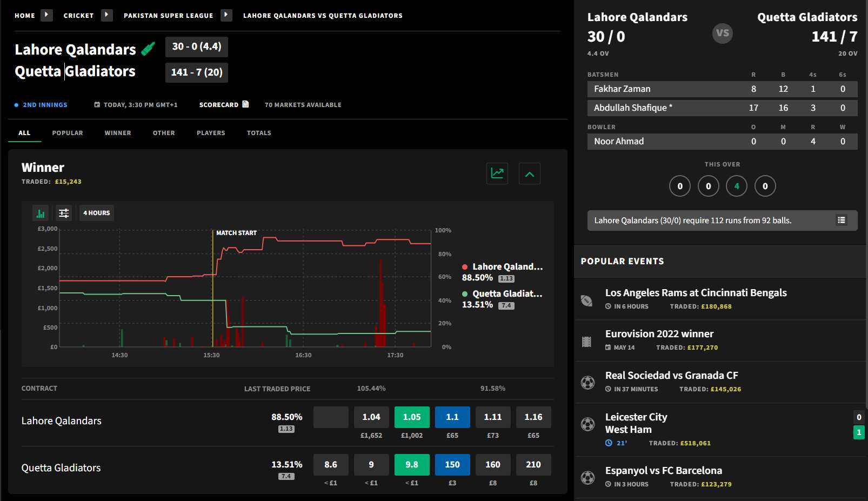868x501 pixels.
Task: Switch to the OTHER tab
Action: [x=164, y=133]
